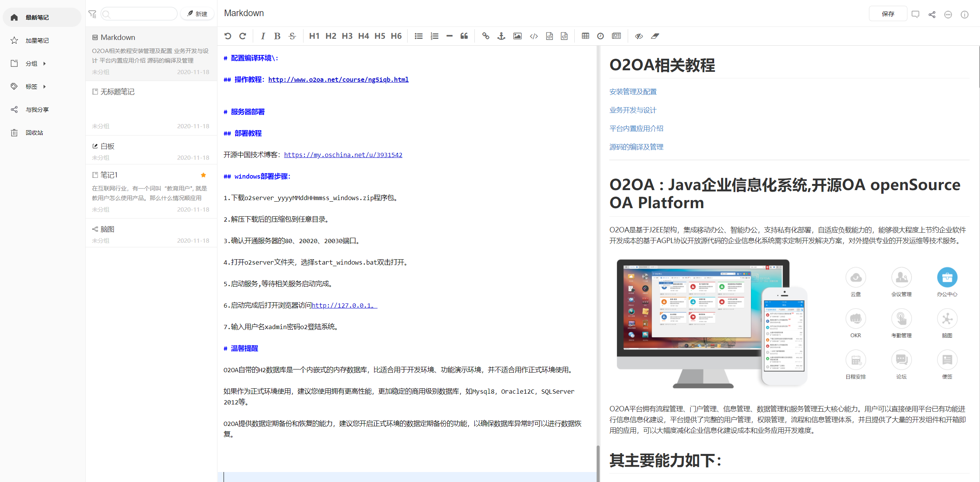This screenshot has width=980, height=482.
Task: Insert a table with the table icon
Action: 585,36
